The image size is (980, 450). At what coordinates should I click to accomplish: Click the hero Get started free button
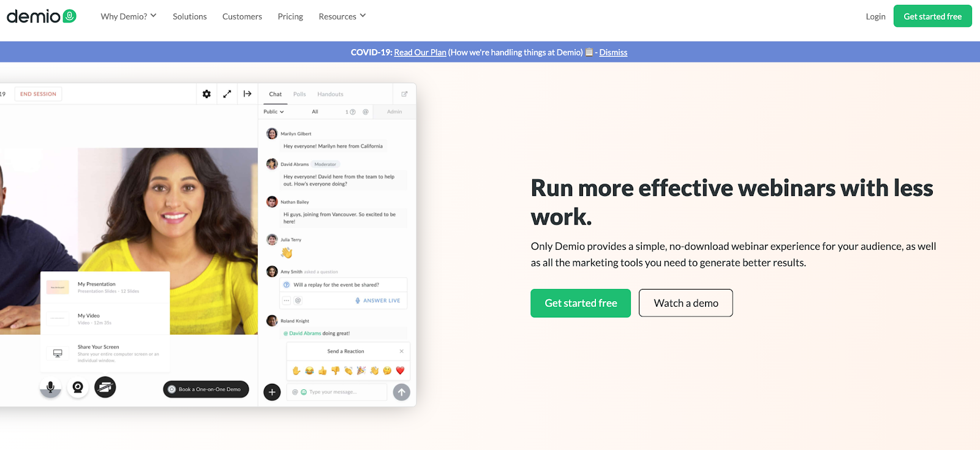581,303
